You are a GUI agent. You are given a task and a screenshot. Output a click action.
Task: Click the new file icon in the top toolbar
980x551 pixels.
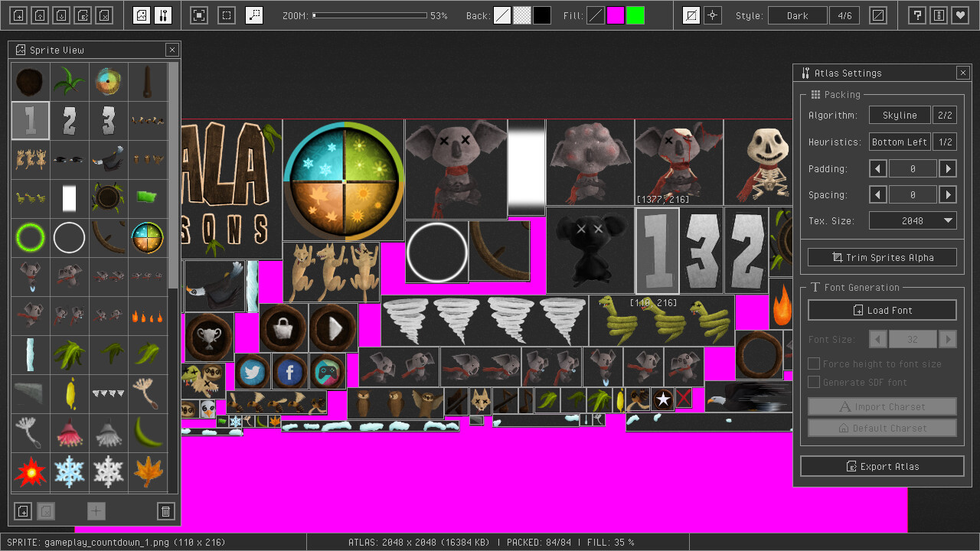19,15
